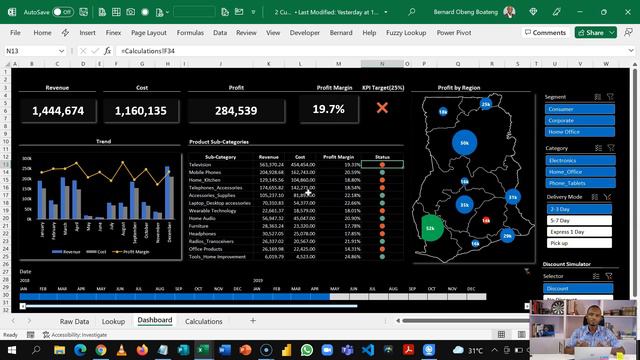The width and height of the screenshot is (640, 360).
Task: Switch to Normal view in status bar
Action: (x=501, y=334)
